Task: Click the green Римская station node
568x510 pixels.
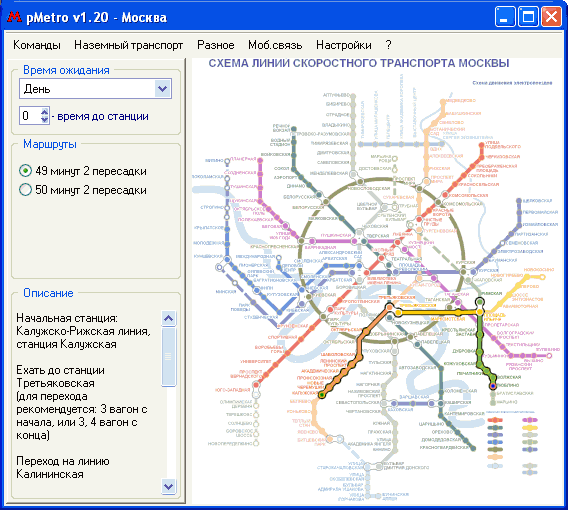Action: point(480,301)
